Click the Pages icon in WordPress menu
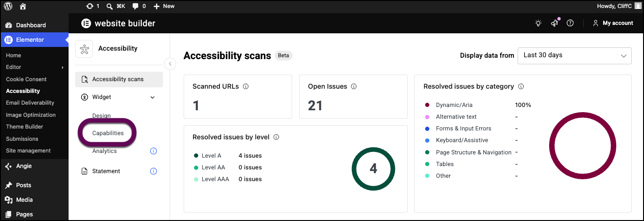The height and width of the screenshot is (221, 644). coord(8,214)
